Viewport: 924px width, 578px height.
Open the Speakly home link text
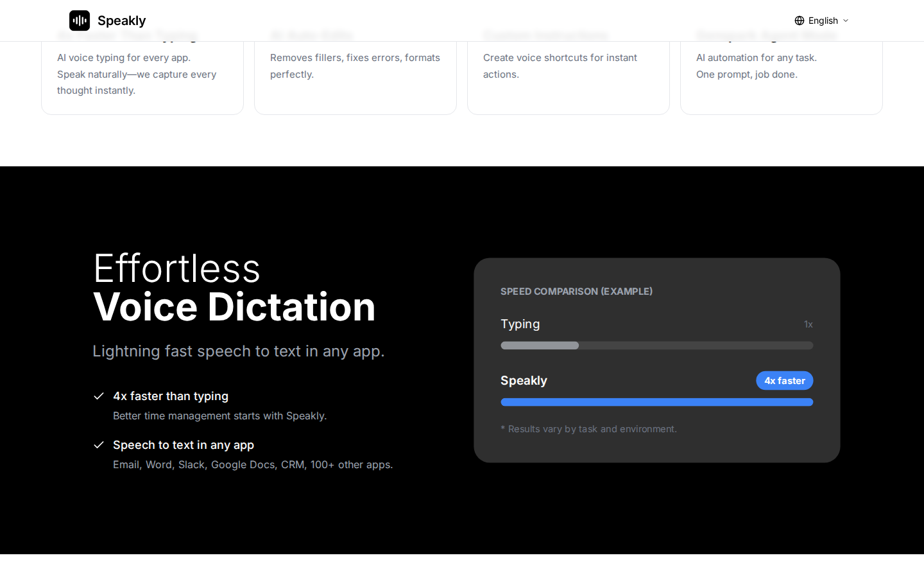pyautogui.click(x=121, y=21)
